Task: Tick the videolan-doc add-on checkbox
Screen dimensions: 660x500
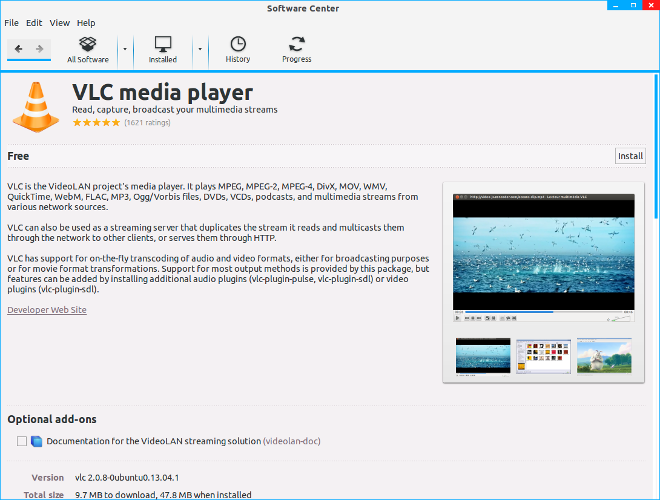Action: 22,441
